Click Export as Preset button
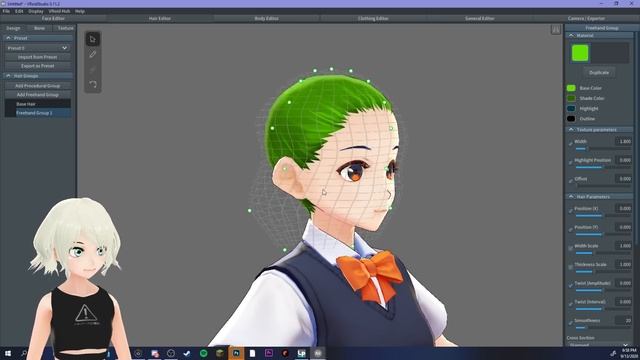Viewport: 640px width, 360px height. pyautogui.click(x=38, y=66)
